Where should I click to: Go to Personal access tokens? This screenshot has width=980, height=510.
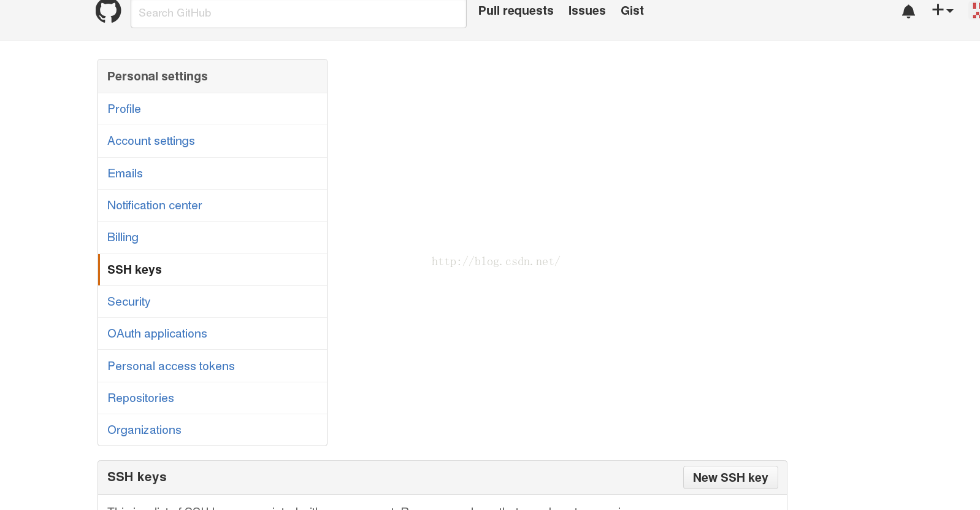[x=212, y=366]
